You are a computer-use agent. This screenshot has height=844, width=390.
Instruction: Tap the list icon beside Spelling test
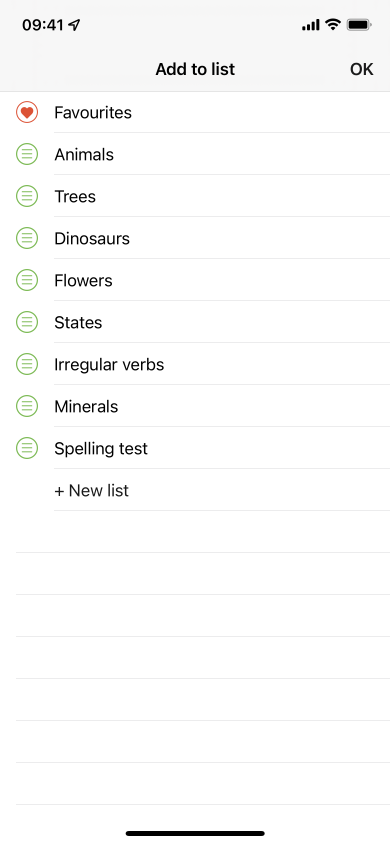pyautogui.click(x=27, y=448)
